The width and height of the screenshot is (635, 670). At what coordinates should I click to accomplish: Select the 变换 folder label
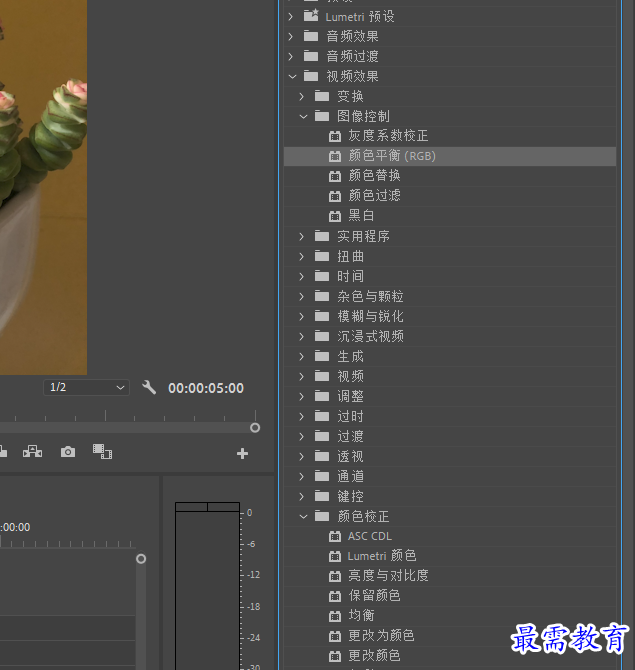pyautogui.click(x=350, y=97)
